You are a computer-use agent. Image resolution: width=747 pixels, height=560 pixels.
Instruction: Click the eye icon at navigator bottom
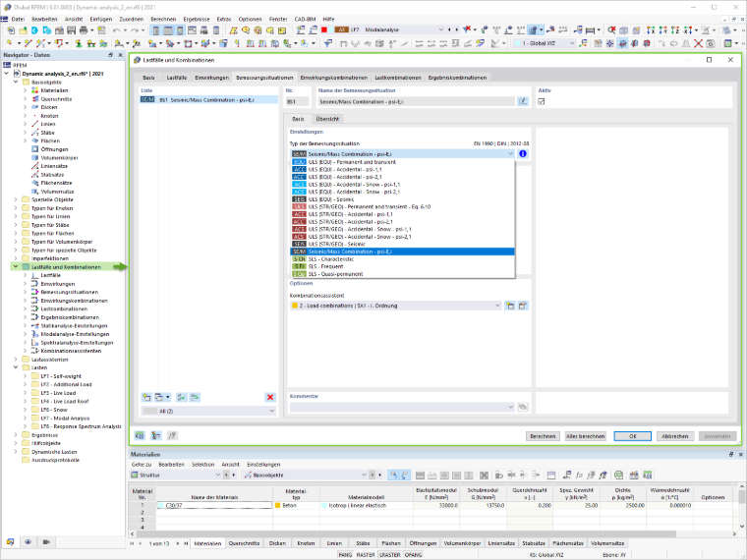click(x=29, y=542)
